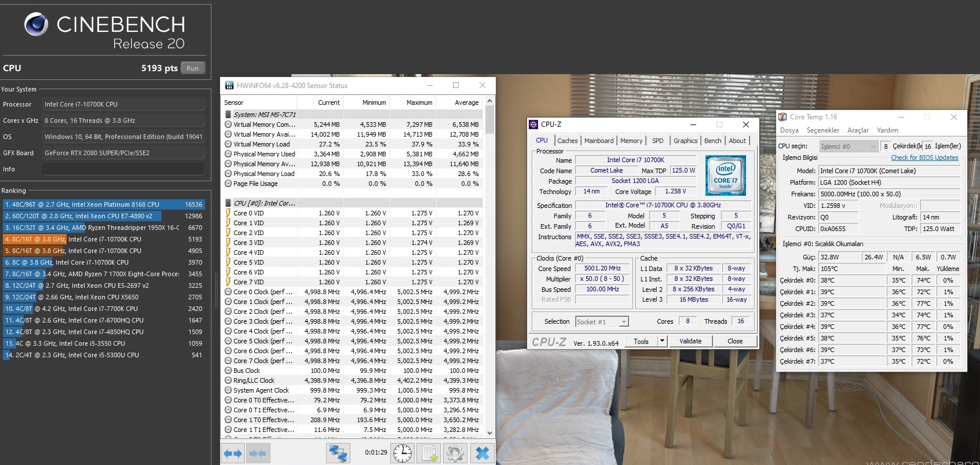The height and width of the screenshot is (465, 980).
Task: Reset HWiNFO min/max with clock icon
Action: 403,453
